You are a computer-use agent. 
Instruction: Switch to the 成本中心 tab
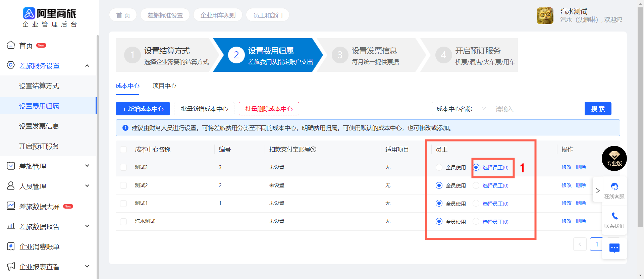pyautogui.click(x=127, y=86)
